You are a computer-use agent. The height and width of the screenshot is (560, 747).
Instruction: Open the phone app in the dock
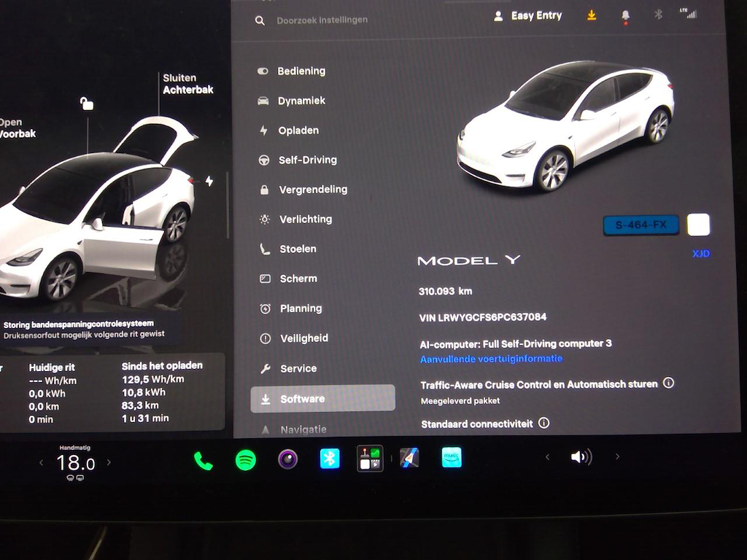point(204,461)
